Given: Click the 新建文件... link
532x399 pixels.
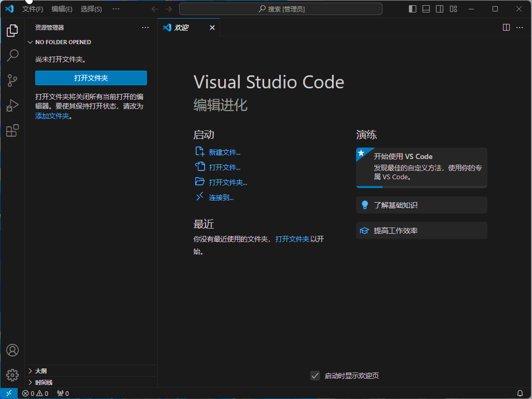Looking at the screenshot, I should pyautogui.click(x=225, y=152).
